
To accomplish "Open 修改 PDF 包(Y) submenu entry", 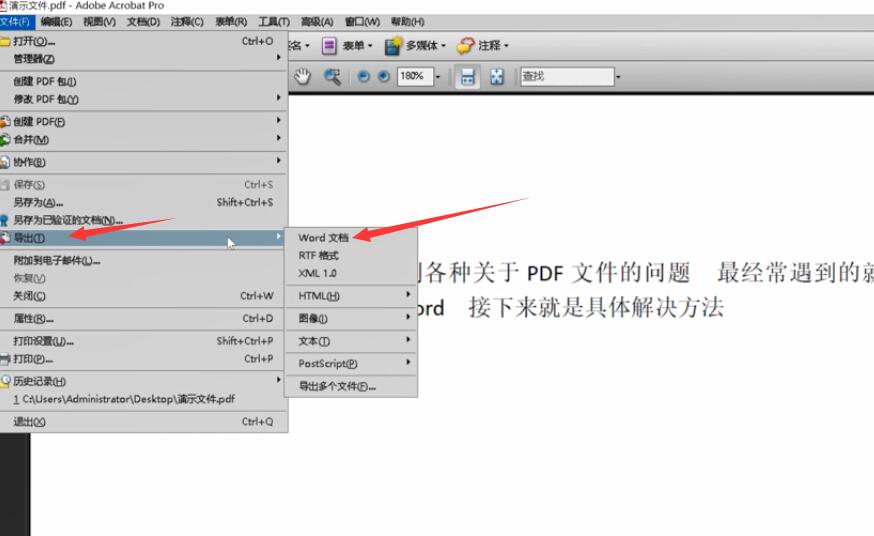I will [x=143, y=99].
